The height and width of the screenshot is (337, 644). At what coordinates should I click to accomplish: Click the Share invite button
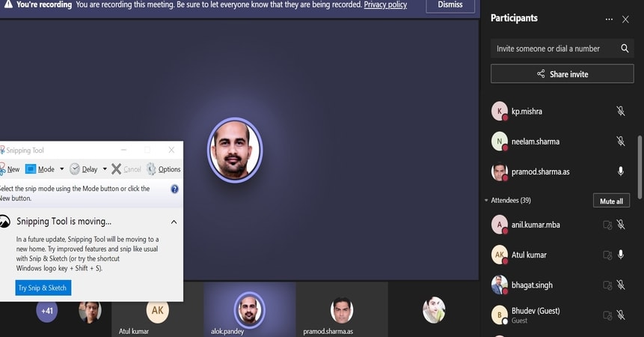click(x=562, y=74)
